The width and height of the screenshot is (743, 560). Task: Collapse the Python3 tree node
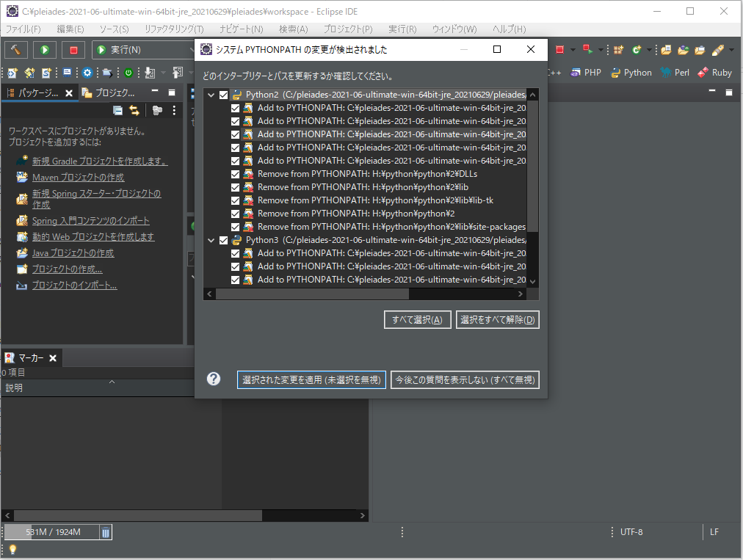coord(211,240)
